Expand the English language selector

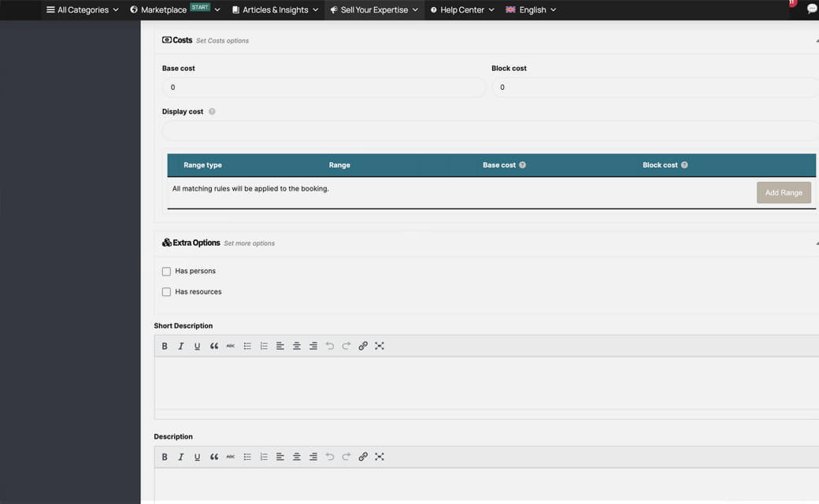531,10
